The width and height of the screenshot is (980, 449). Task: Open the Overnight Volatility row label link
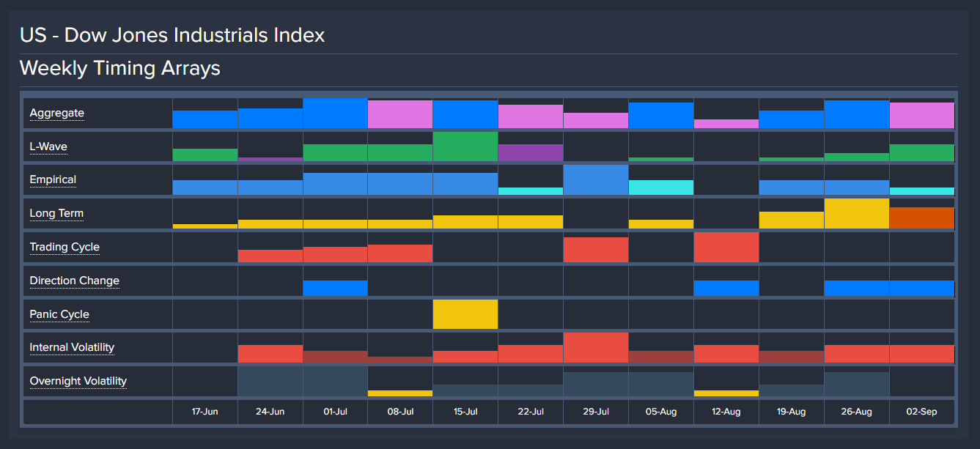tap(78, 381)
